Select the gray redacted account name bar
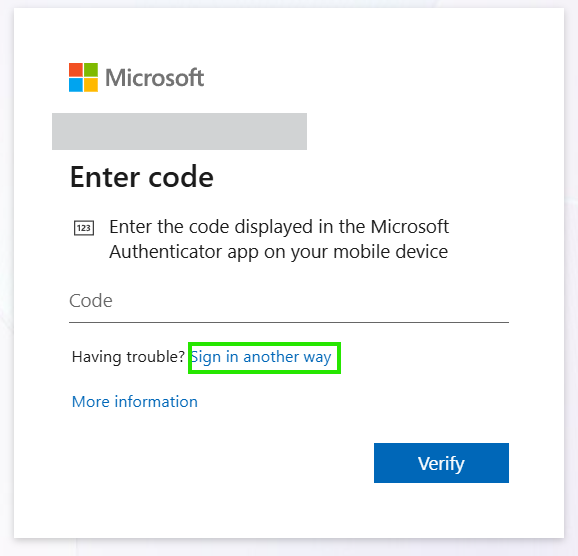This screenshot has width=578, height=556. click(179, 131)
